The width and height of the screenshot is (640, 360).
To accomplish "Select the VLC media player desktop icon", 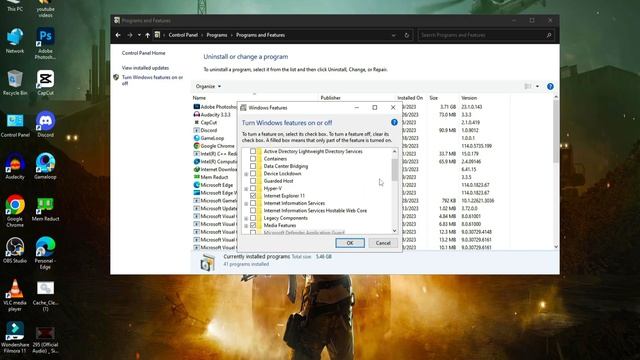I will point(15,296).
